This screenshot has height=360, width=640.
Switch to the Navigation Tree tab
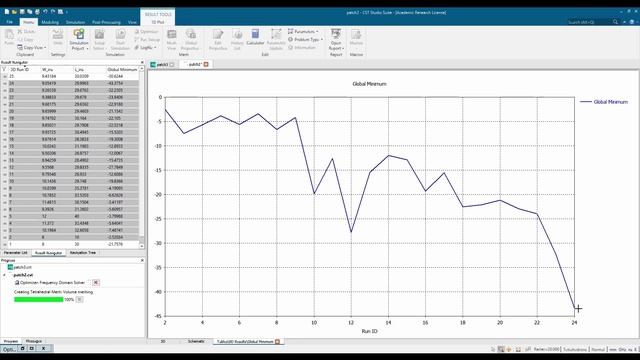tap(82, 253)
